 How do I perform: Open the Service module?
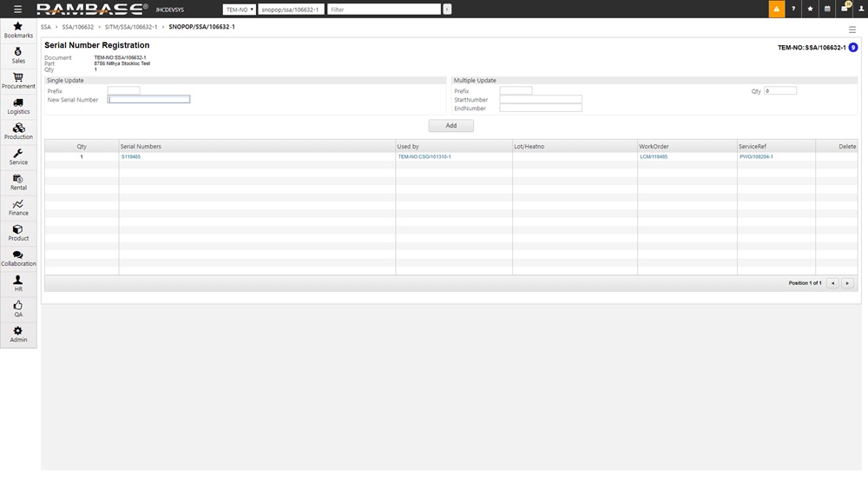[x=18, y=156]
